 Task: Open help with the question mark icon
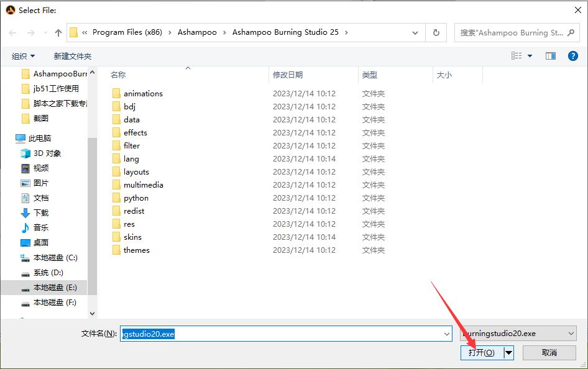pos(572,56)
